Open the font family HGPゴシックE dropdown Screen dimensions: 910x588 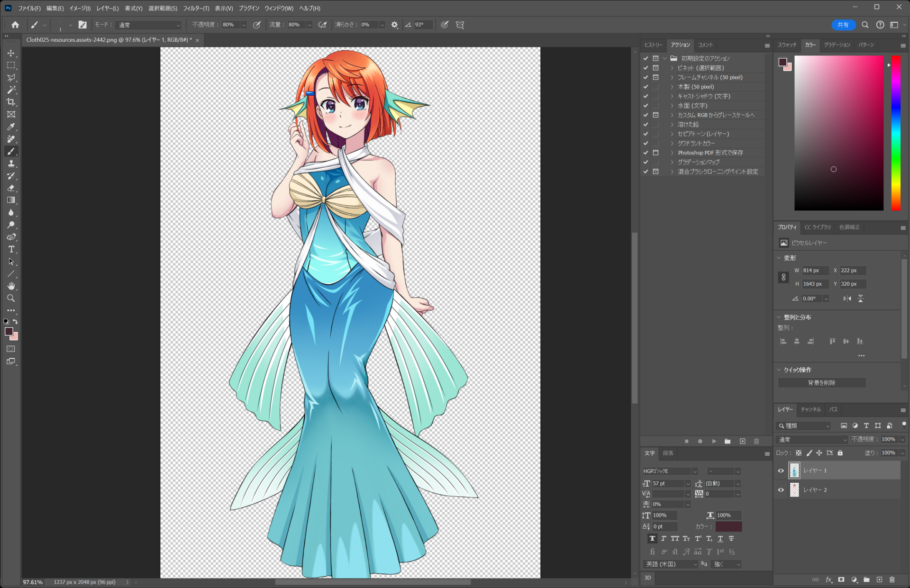point(670,471)
